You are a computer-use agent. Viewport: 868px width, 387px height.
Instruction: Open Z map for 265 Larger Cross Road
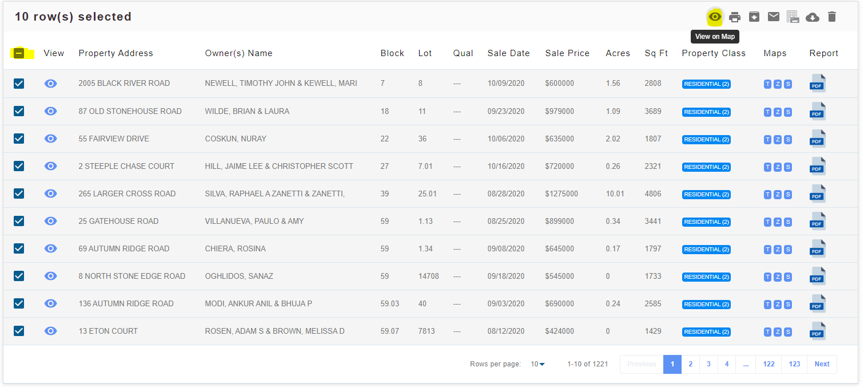(x=778, y=194)
